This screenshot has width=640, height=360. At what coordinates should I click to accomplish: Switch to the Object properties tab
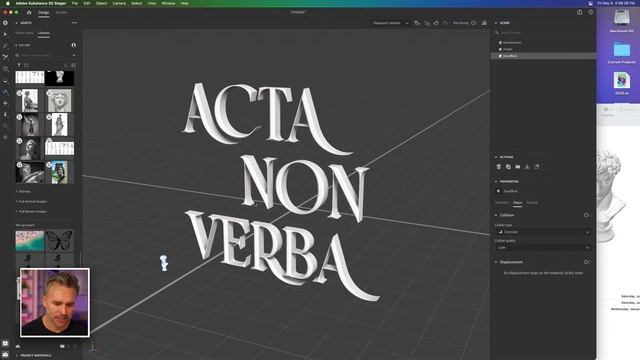[x=517, y=202]
